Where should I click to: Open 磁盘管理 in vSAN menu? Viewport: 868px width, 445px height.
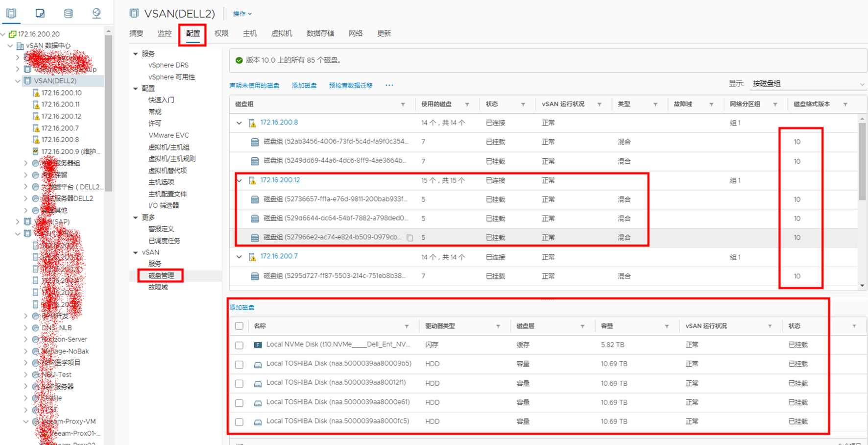pos(161,275)
